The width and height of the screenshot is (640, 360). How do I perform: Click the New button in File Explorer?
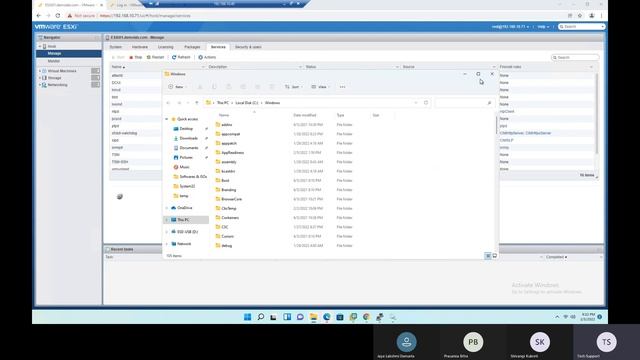pos(177,87)
